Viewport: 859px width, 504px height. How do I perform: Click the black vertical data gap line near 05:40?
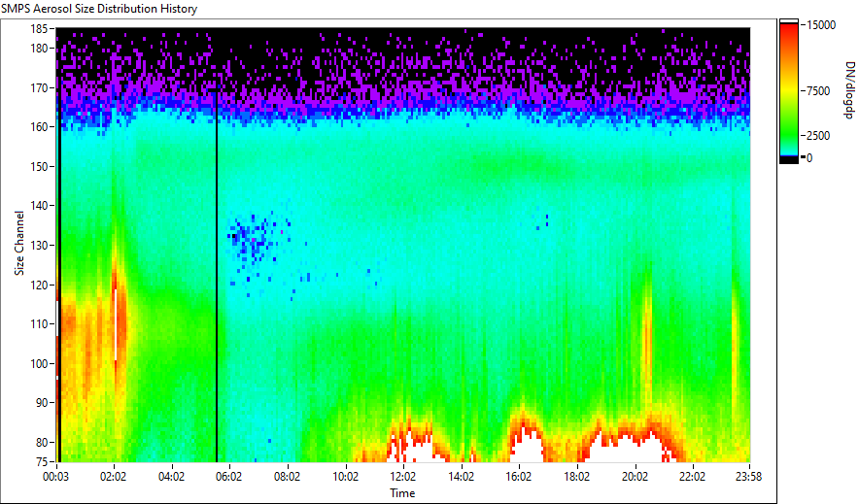click(217, 277)
